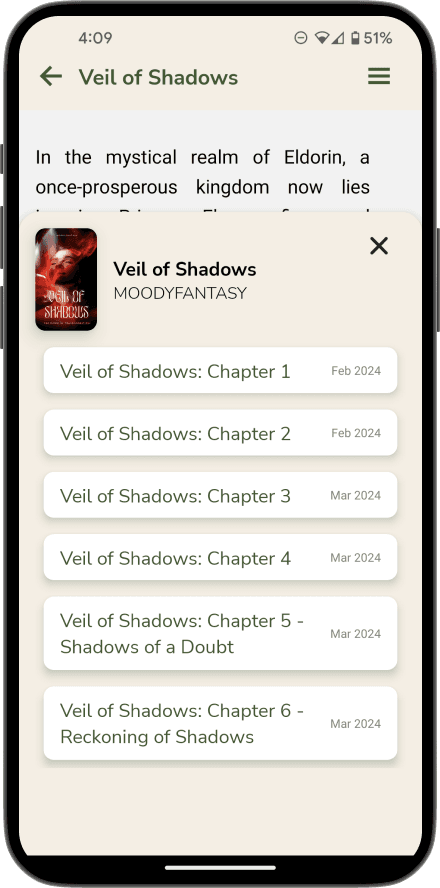The image size is (440, 888).
Task: Tap the do-not-disturb status icon
Action: tap(301, 39)
